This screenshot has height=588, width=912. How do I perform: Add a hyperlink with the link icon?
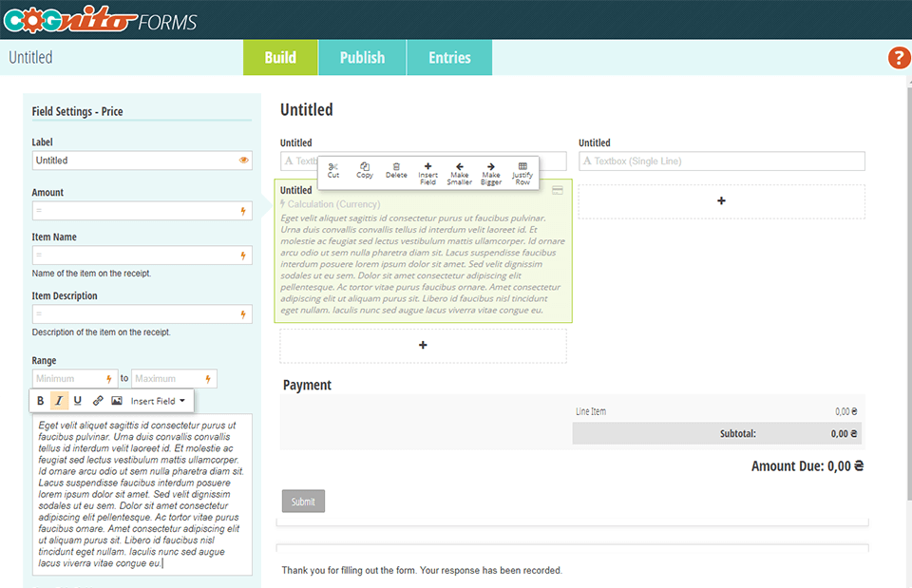(x=97, y=400)
